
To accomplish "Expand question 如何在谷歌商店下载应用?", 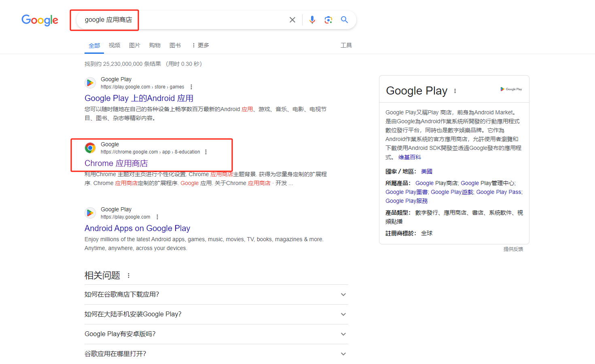I will 216,295.
